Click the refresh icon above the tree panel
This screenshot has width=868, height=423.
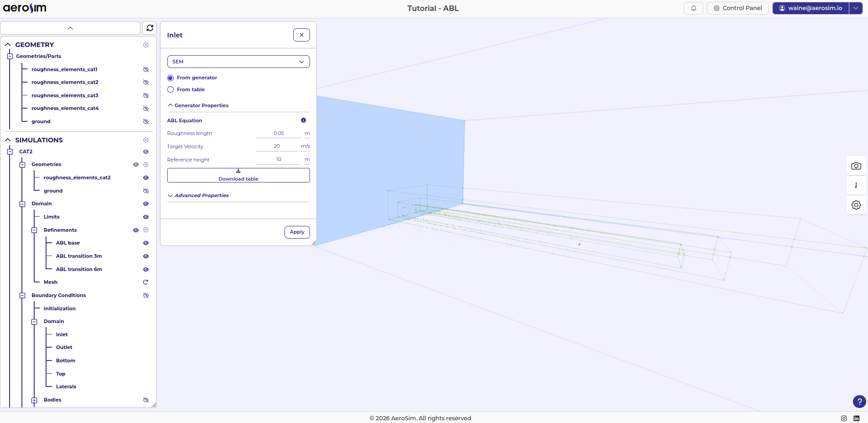coord(150,28)
